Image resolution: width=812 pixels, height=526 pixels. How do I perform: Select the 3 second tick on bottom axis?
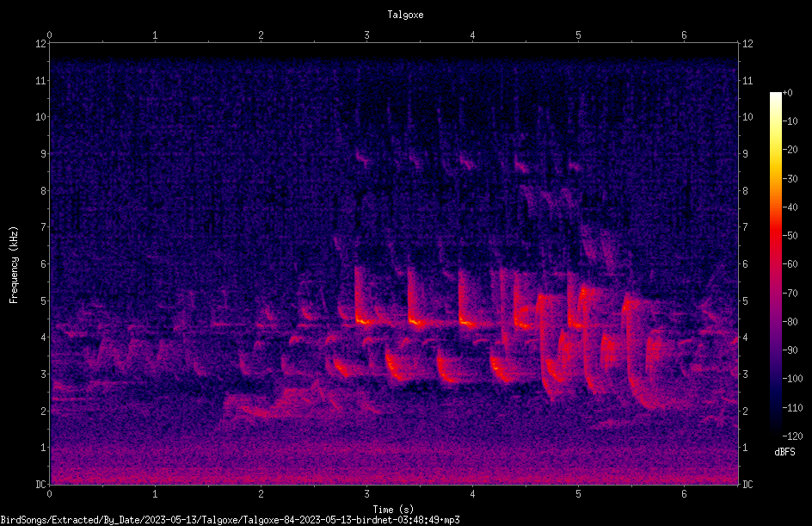366,494
